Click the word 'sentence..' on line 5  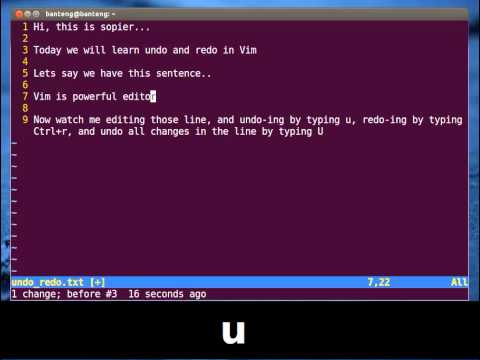pyautogui.click(x=184, y=73)
